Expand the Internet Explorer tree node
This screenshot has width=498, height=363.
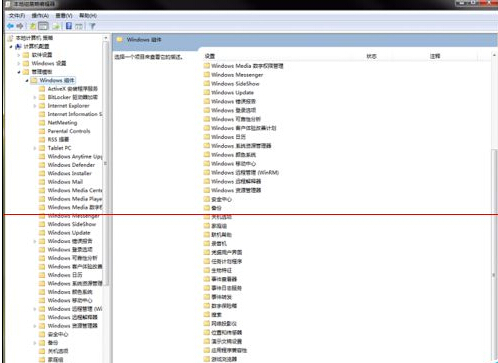click(x=35, y=106)
